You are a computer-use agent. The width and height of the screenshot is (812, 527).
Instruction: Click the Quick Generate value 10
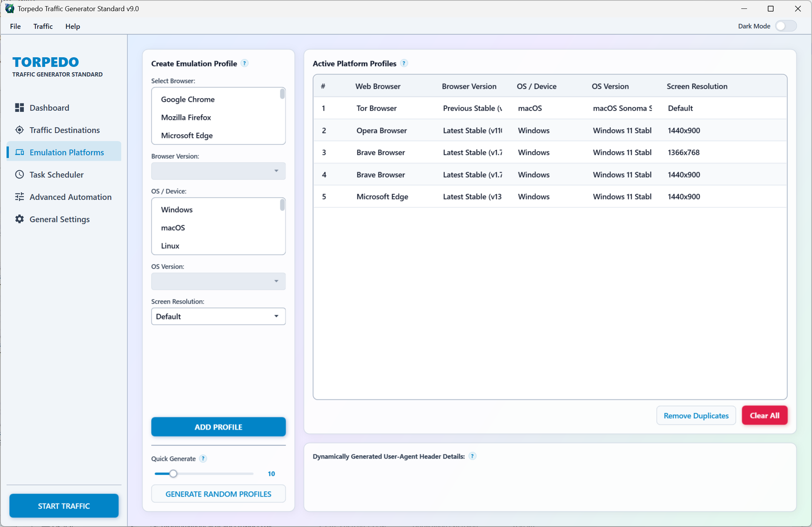coord(271,474)
